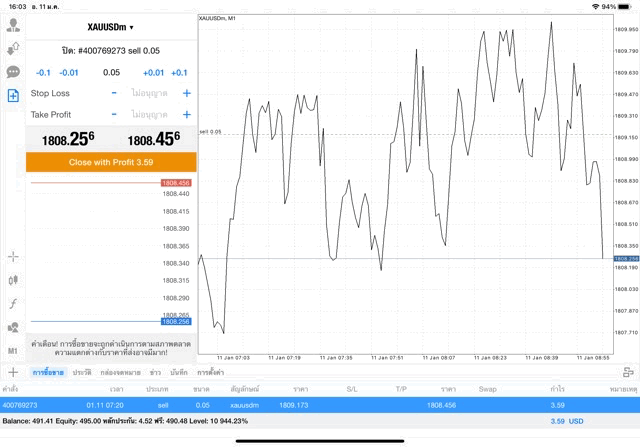
Task: Open the accounts profile icon
Action: tap(13, 25)
